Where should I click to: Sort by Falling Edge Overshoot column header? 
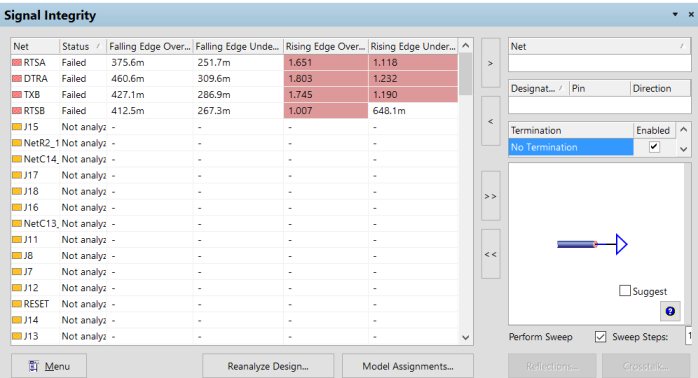[150, 46]
